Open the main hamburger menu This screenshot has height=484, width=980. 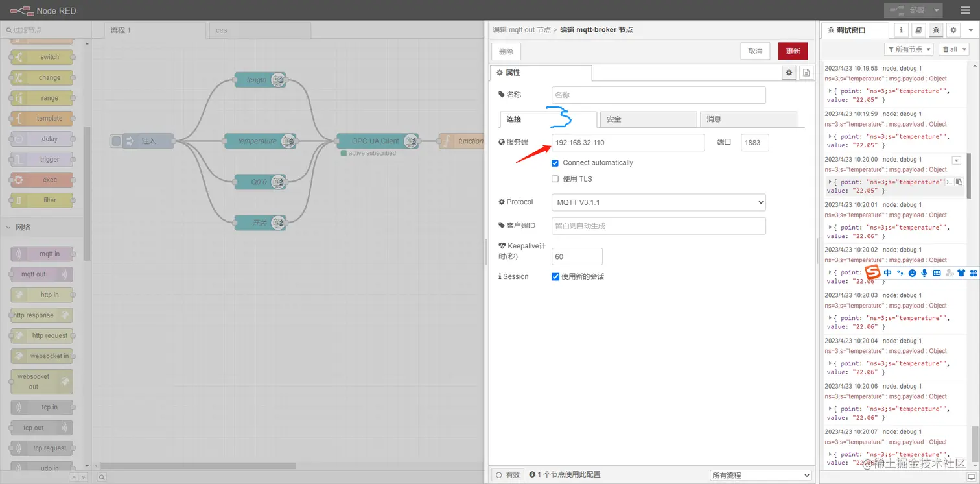pyautogui.click(x=965, y=10)
